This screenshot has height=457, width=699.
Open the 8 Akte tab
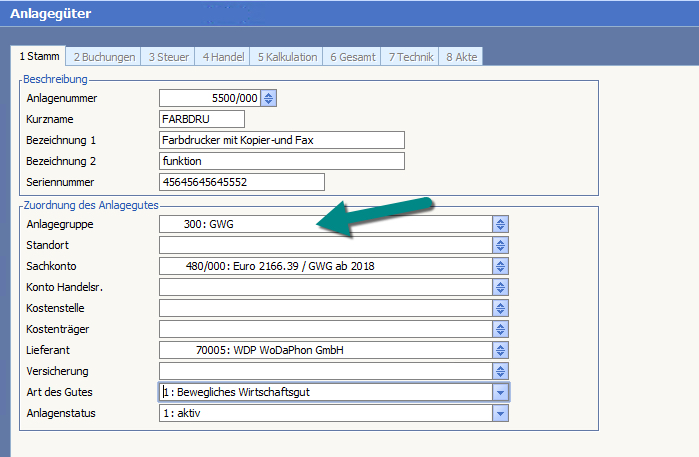coord(460,57)
